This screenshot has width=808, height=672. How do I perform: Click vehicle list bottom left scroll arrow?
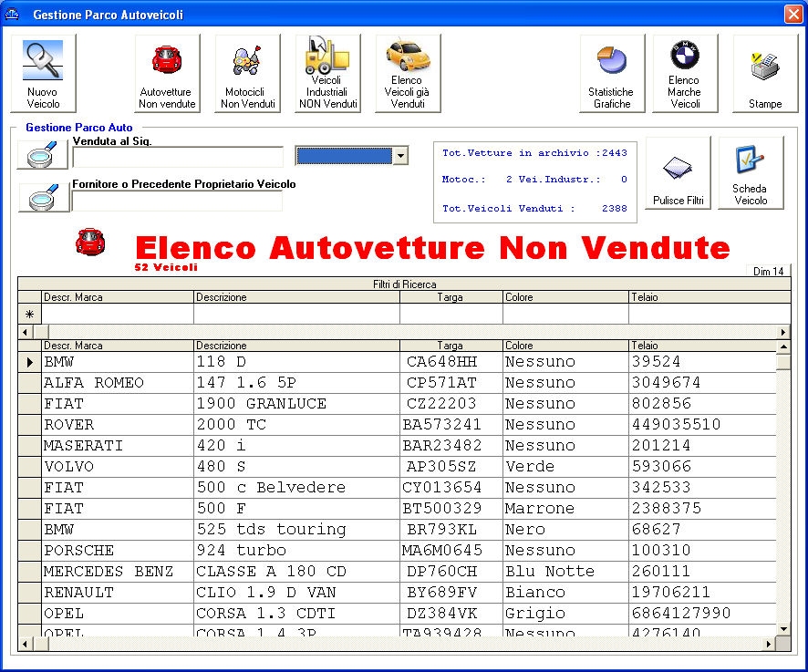pos(25,644)
